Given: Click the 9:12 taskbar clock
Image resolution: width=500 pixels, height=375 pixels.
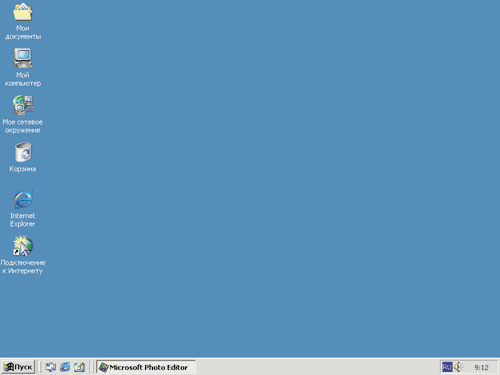Looking at the screenshot, I should pos(481,367).
